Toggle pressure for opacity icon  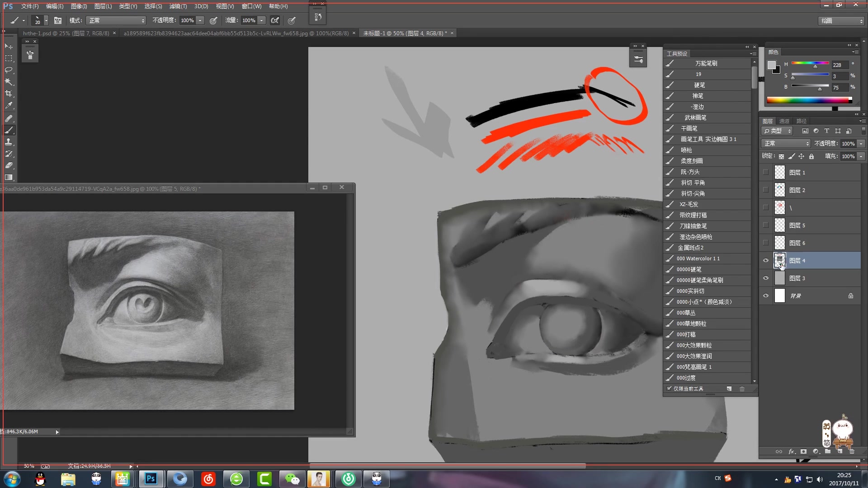pyautogui.click(x=213, y=20)
